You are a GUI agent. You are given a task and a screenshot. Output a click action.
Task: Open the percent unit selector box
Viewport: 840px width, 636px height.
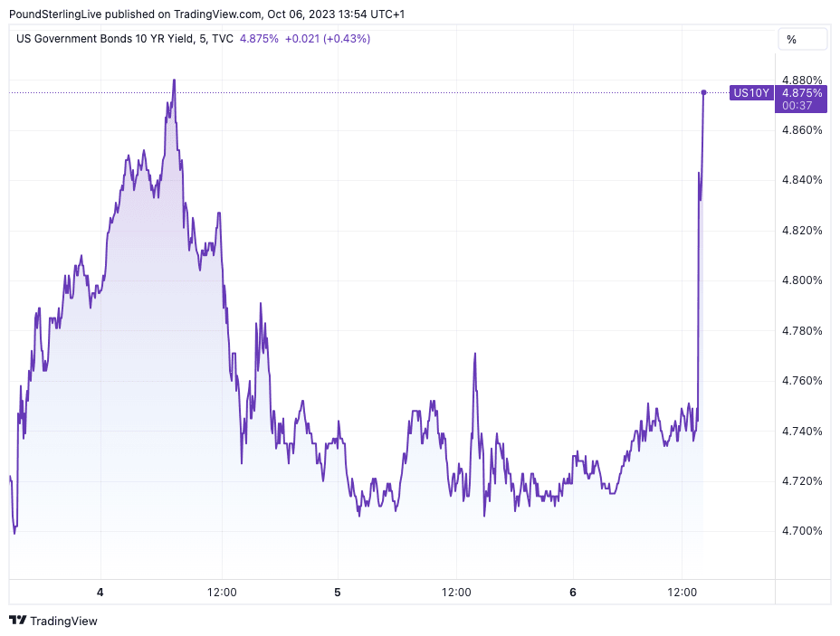[x=802, y=39]
